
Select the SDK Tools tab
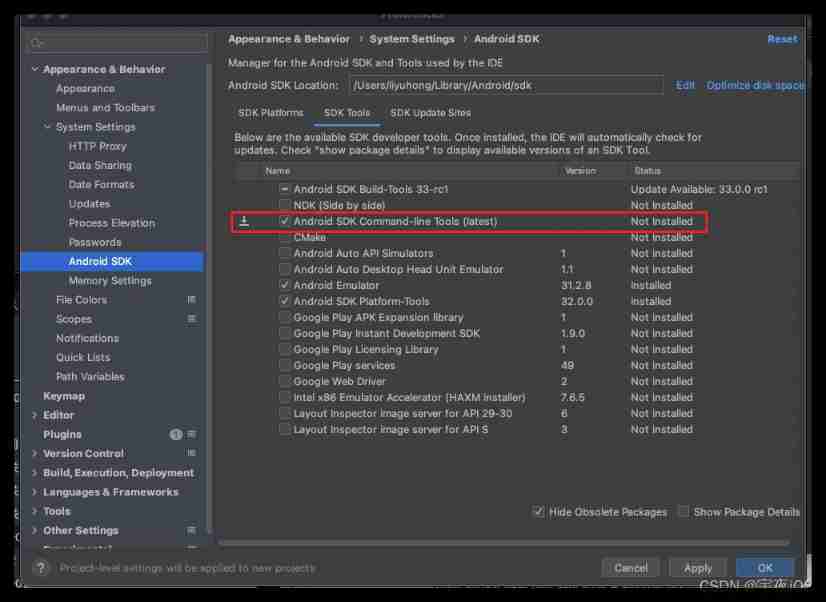tap(347, 113)
